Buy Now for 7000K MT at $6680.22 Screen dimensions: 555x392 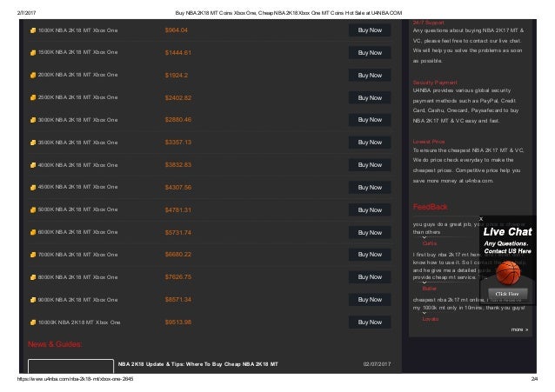pyautogui.click(x=370, y=255)
